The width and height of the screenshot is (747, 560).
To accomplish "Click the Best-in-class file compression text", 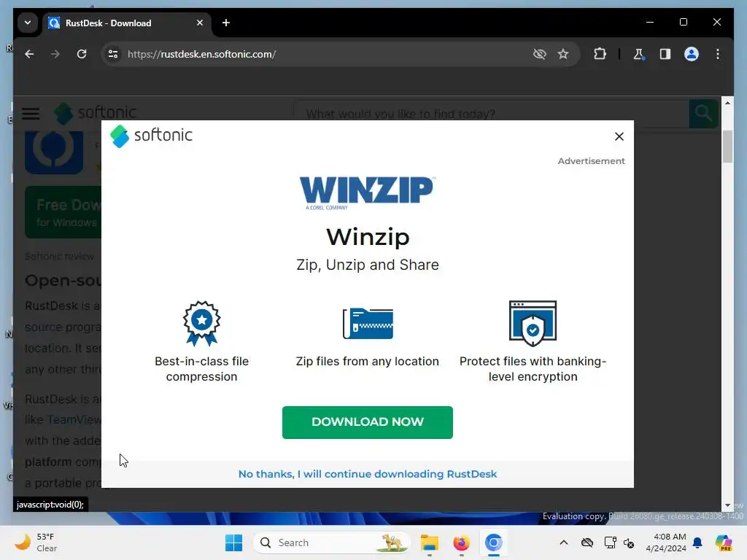I will pyautogui.click(x=201, y=368).
